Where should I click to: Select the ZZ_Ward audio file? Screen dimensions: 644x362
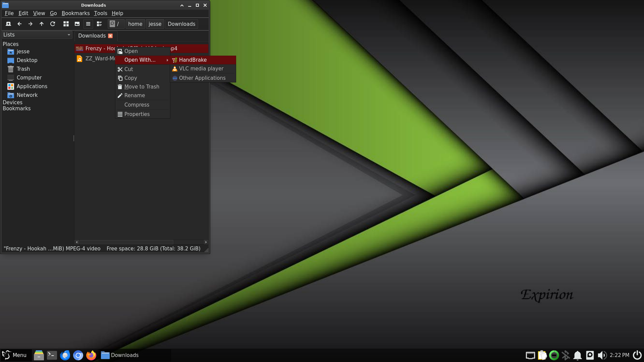pyautogui.click(x=96, y=58)
